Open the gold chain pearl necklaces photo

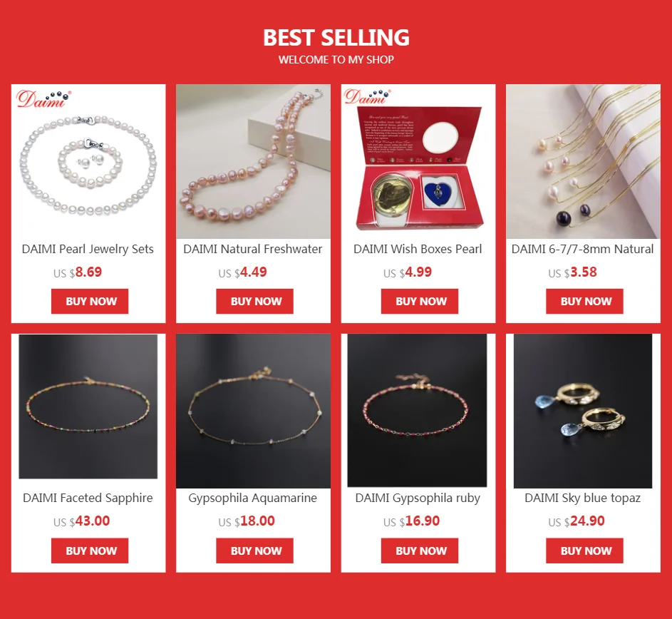584,161
